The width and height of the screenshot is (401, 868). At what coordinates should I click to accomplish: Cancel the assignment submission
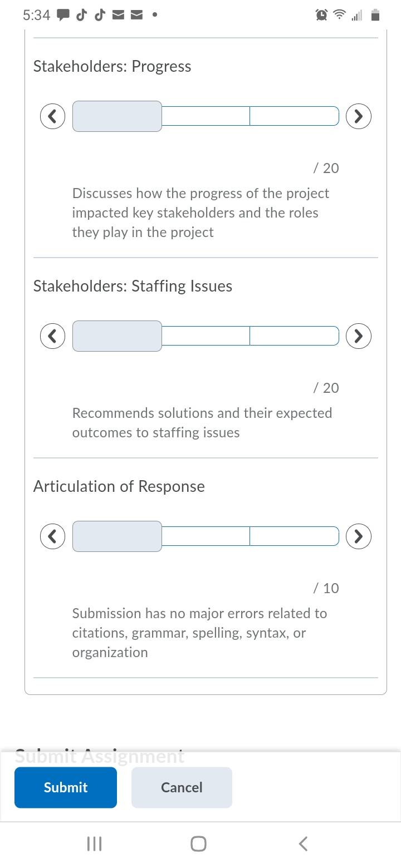182,787
